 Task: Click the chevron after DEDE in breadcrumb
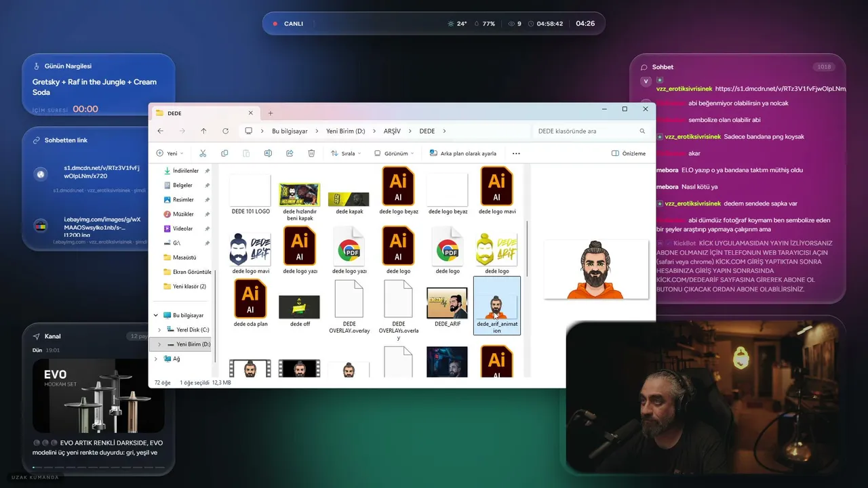pos(444,131)
